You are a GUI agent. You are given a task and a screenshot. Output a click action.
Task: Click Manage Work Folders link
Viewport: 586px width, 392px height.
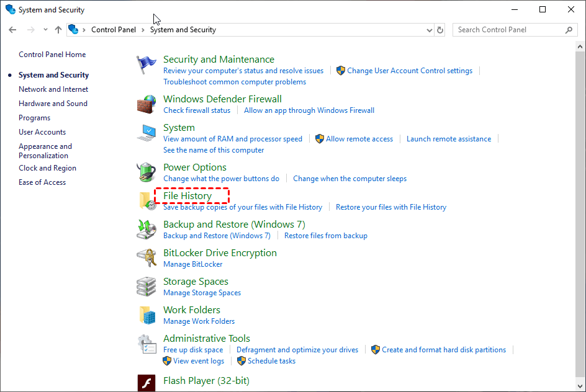pyautogui.click(x=199, y=321)
